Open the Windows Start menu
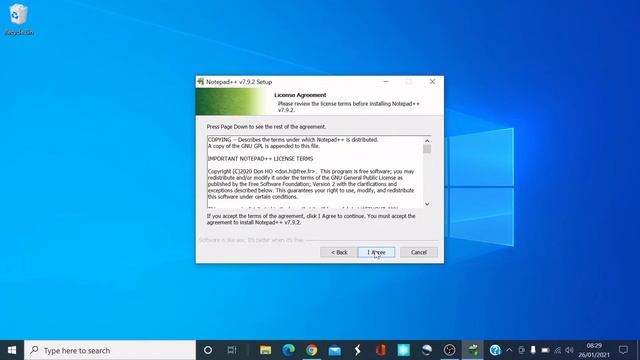640x360 pixels. tap(12, 350)
